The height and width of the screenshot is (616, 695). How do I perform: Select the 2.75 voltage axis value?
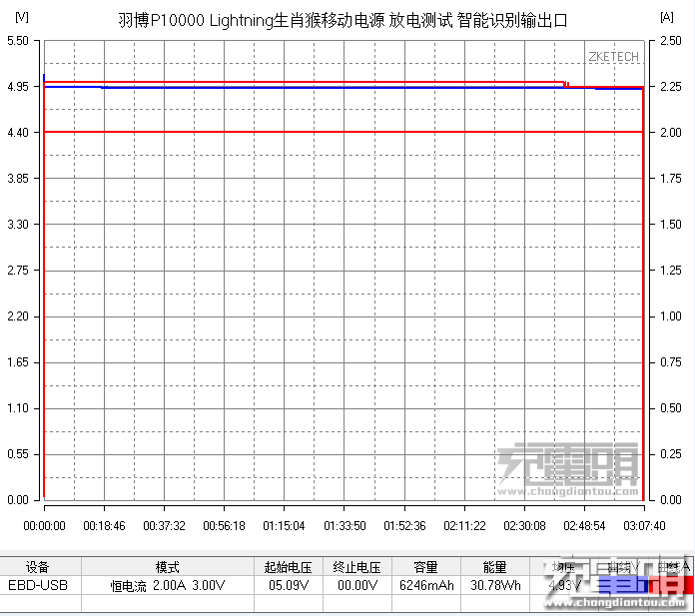[18, 271]
